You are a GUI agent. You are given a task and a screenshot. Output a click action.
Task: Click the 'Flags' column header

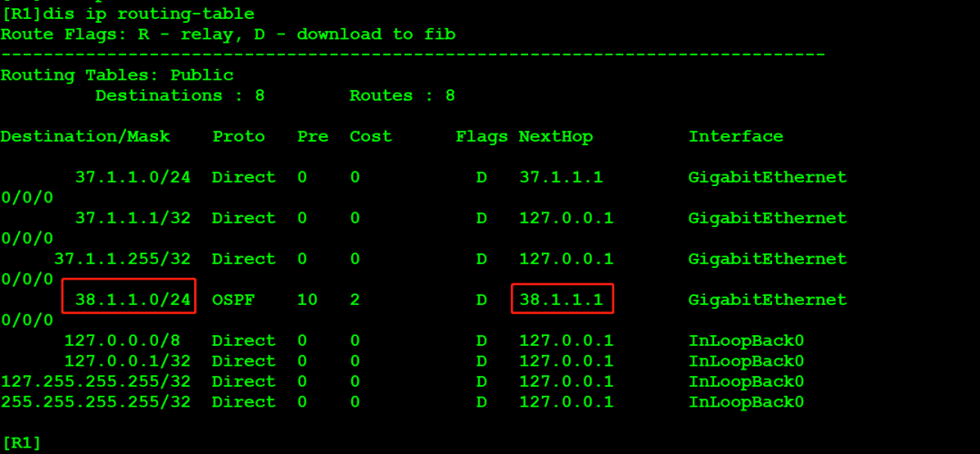(482, 136)
